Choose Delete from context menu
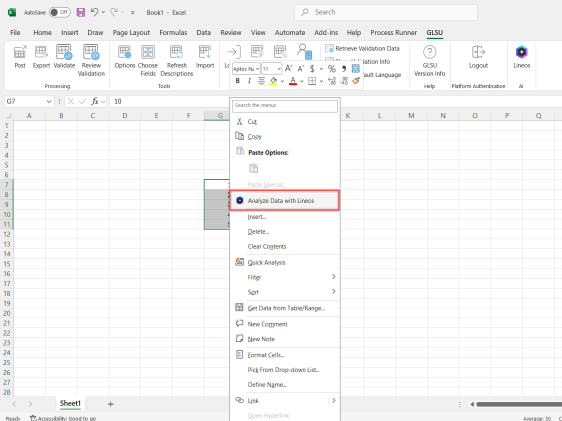The height and width of the screenshot is (421, 562). coord(285,231)
